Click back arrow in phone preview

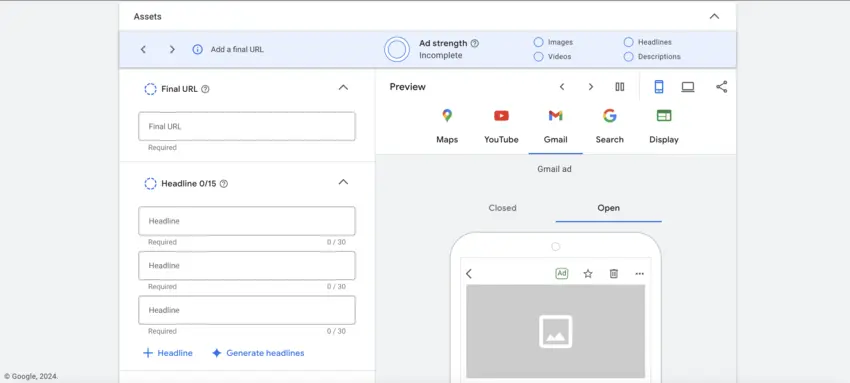(469, 274)
